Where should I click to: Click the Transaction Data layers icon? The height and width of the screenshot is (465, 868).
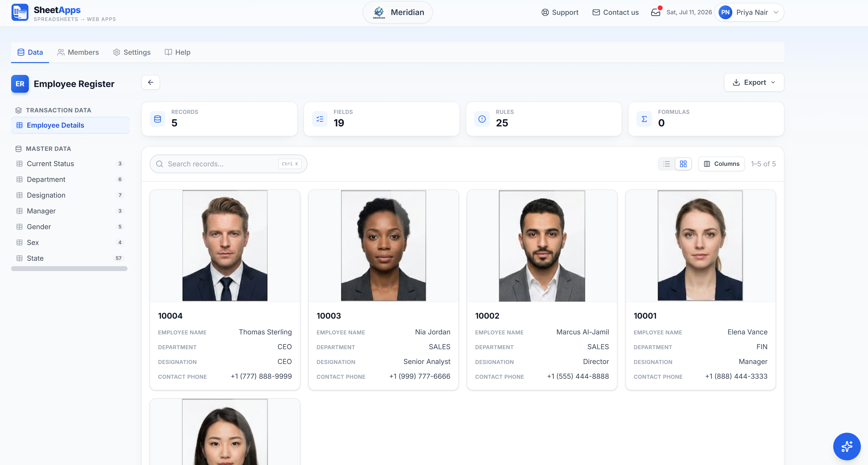point(18,110)
